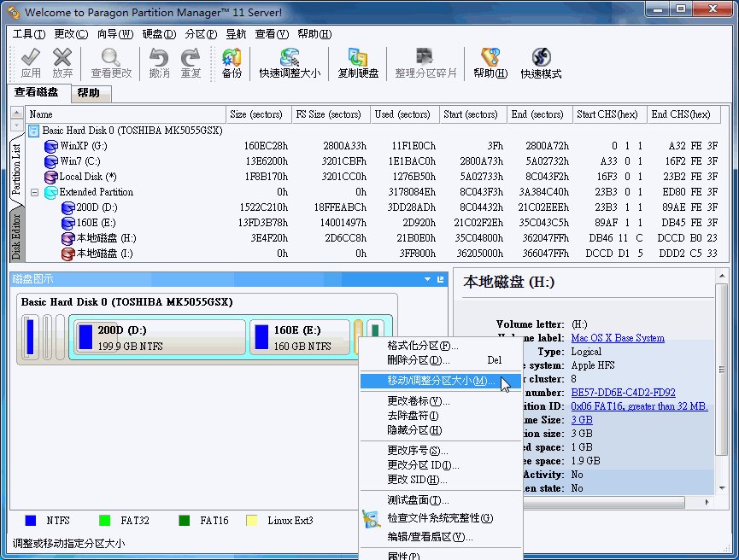Select the 160E (E:) block in disk map
The width and height of the screenshot is (739, 560).
click(x=300, y=337)
